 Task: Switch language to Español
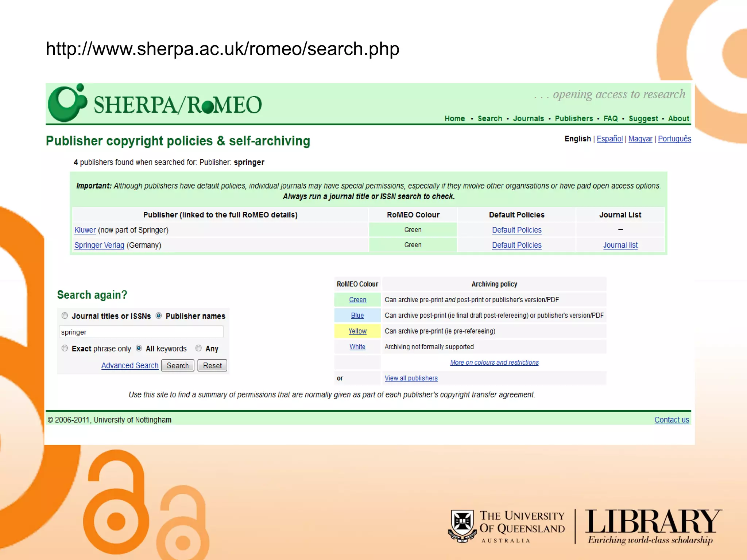(x=609, y=139)
